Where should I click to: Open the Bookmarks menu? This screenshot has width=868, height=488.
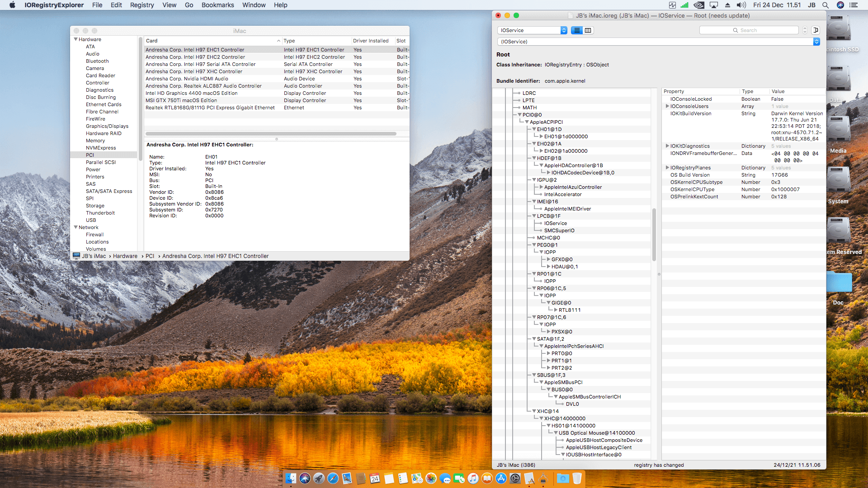217,5
